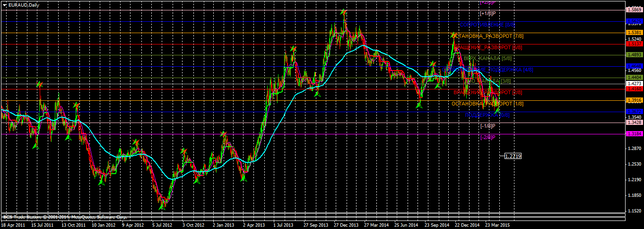Viewport: 644px width, 229px height.
Task: Click the 1.5869 price tag on axis
Action: click(x=634, y=9)
